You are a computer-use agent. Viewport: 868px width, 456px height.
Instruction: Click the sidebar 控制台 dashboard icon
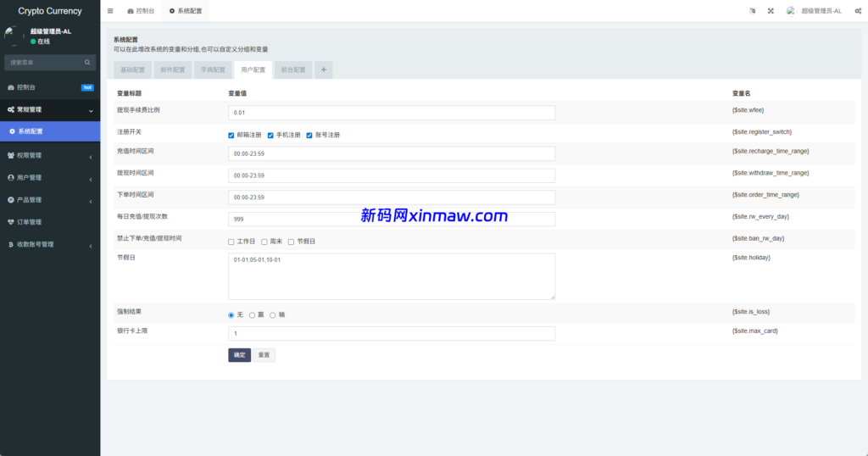click(10, 87)
